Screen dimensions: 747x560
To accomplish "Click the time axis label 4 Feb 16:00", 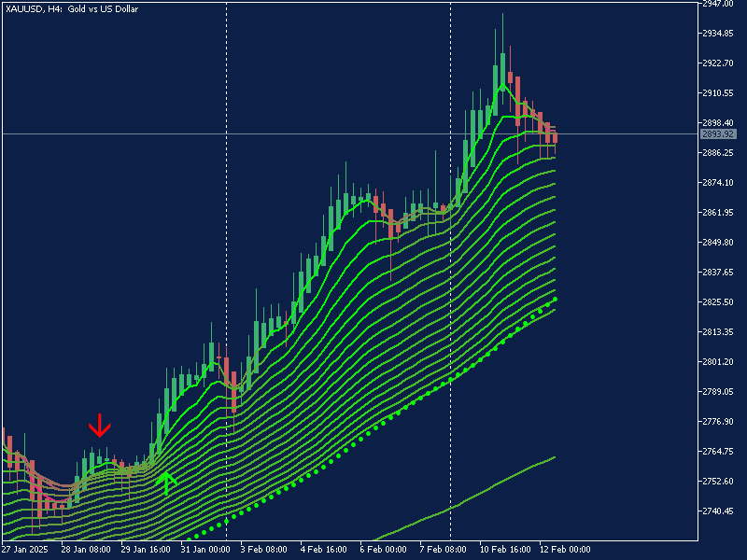I will (x=323, y=550).
